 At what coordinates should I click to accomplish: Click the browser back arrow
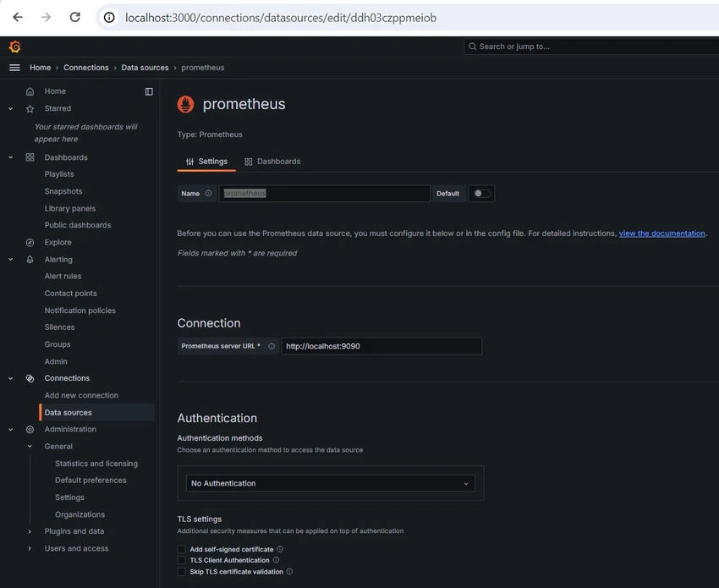pos(18,18)
